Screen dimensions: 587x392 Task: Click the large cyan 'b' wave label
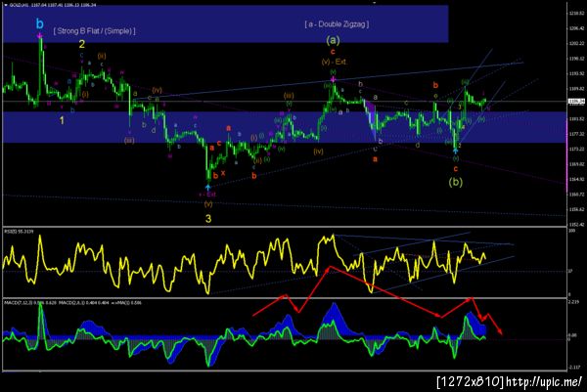[40, 24]
